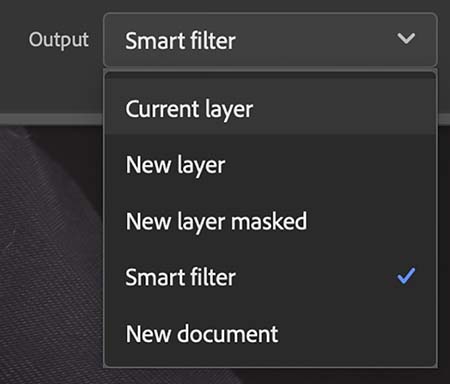Screen dimensions: 450x384
Task: Click the New document text label
Action: [202, 334]
